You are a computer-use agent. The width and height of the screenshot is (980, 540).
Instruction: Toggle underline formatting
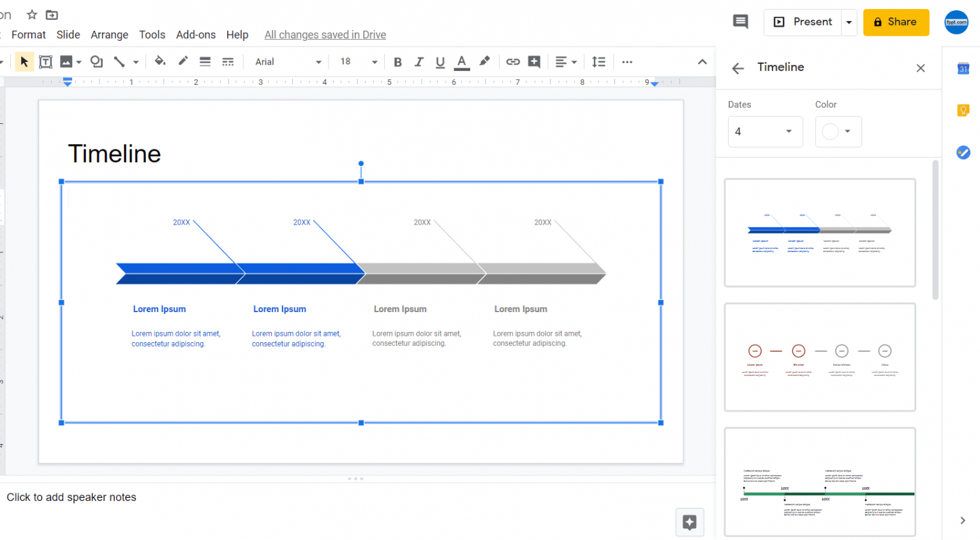coord(440,61)
